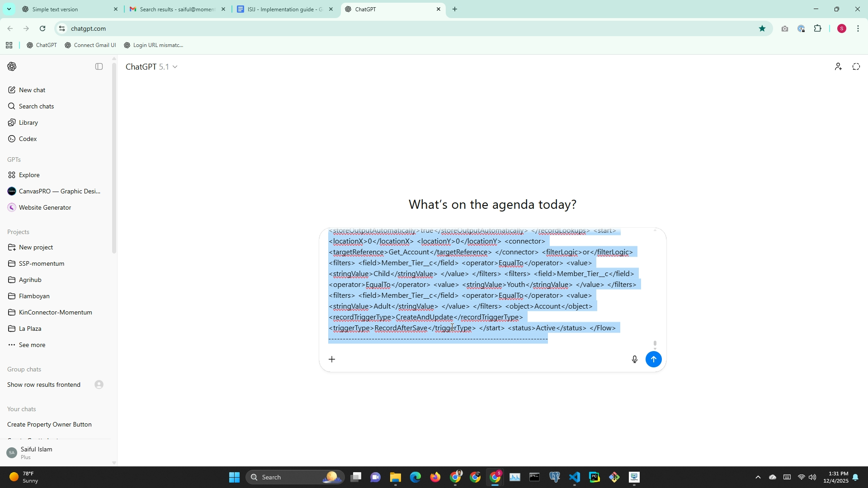
Task: Click the microphone dictation icon
Action: (634, 359)
